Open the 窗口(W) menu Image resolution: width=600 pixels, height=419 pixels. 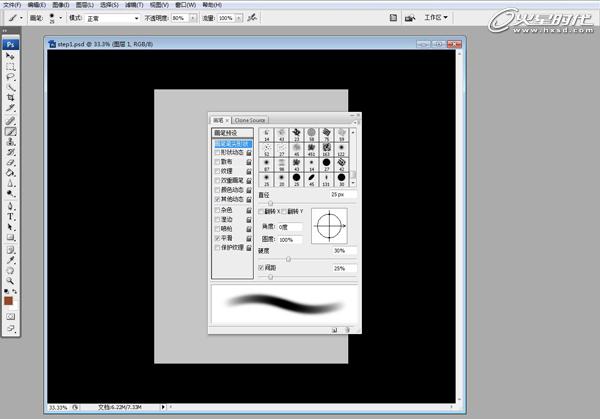coord(186,5)
